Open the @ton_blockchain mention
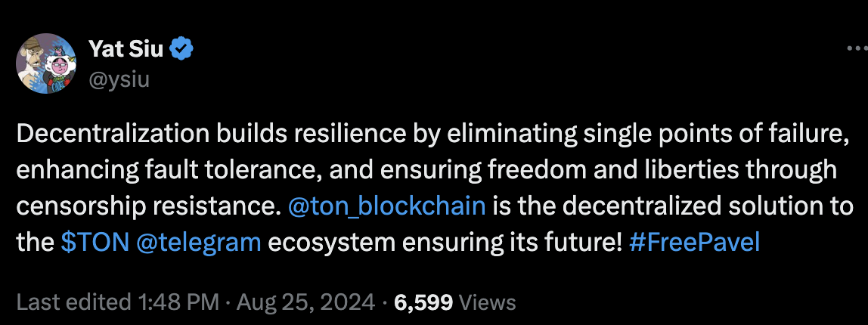Screen dimensions: 868x325 click(x=387, y=206)
